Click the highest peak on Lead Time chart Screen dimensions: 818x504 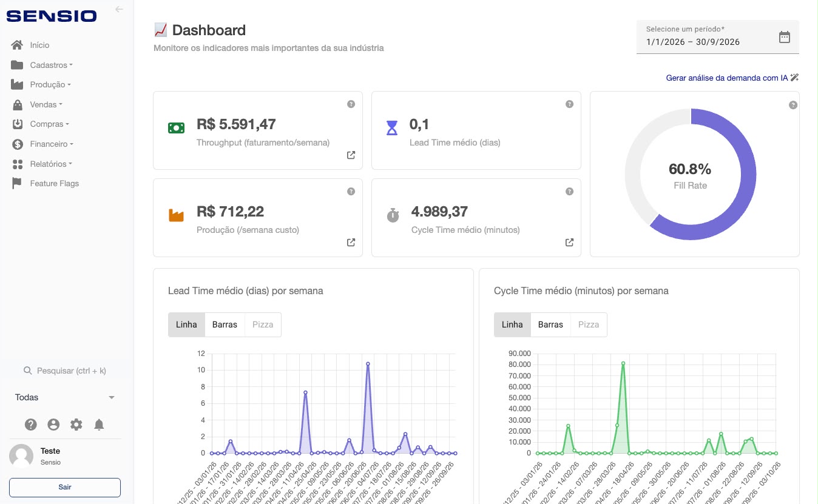(x=368, y=364)
